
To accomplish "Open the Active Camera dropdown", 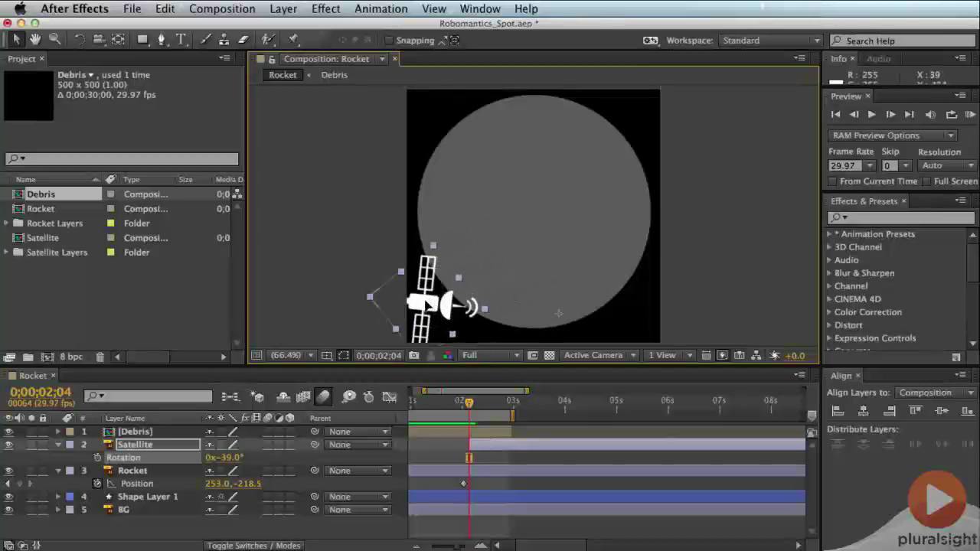I will click(601, 355).
